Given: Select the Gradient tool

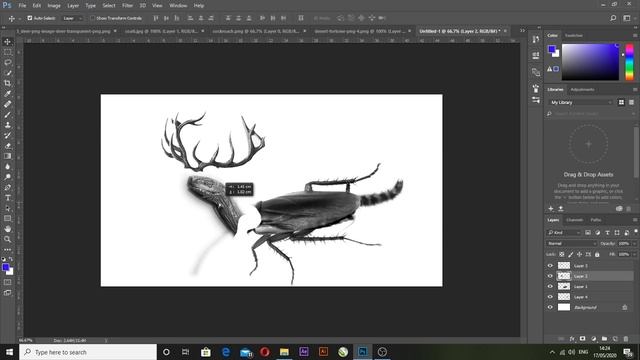Looking at the screenshot, I should (7, 156).
